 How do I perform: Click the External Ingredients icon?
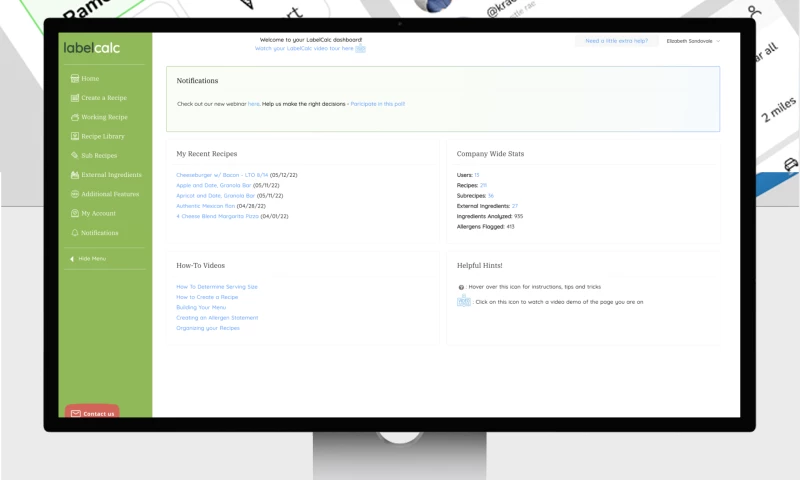(74, 175)
